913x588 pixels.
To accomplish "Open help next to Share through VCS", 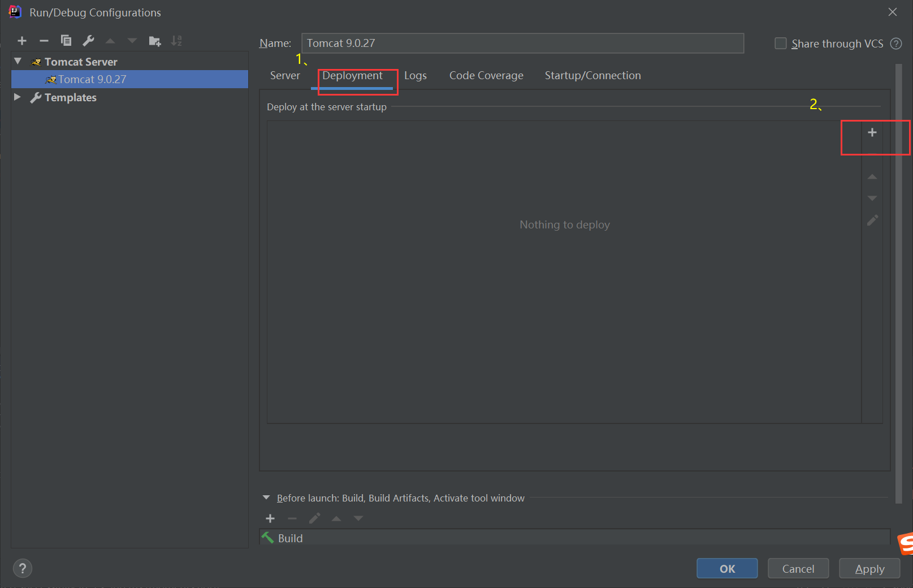I will click(x=896, y=44).
